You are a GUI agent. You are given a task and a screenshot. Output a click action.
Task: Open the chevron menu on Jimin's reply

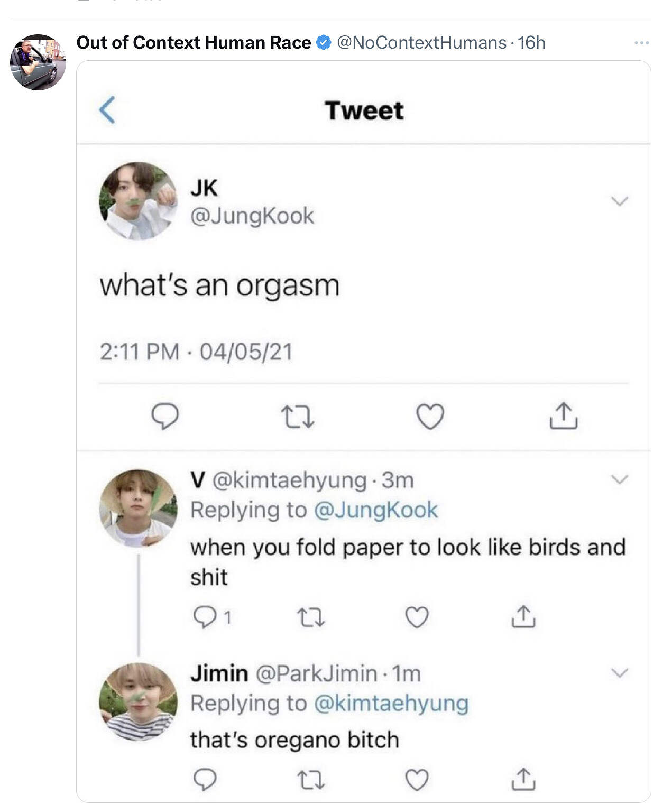[619, 673]
